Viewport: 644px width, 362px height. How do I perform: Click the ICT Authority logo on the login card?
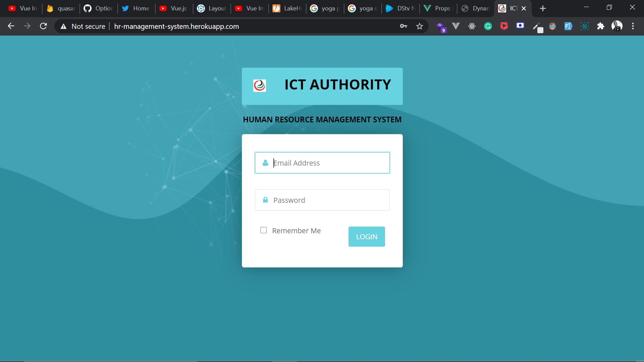point(259,85)
